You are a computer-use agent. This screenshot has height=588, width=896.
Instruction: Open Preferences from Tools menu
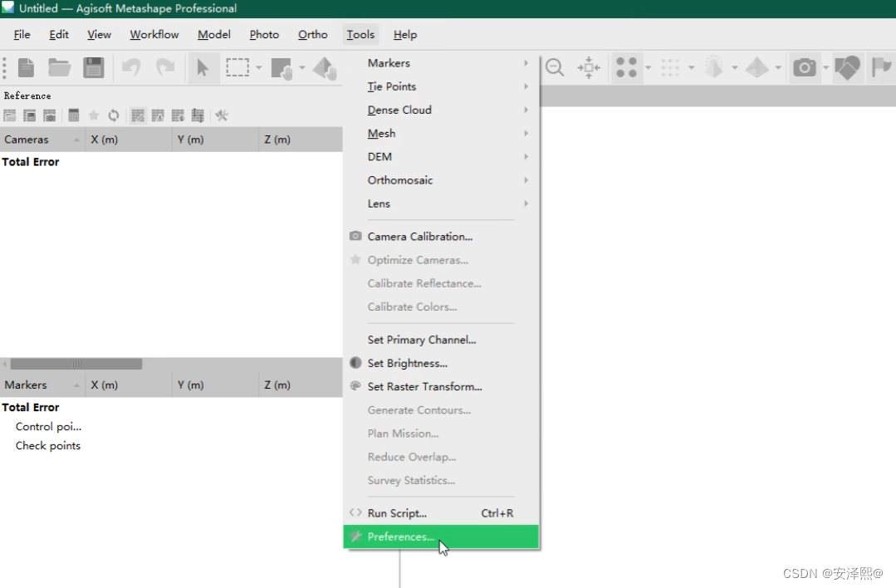tap(441, 537)
